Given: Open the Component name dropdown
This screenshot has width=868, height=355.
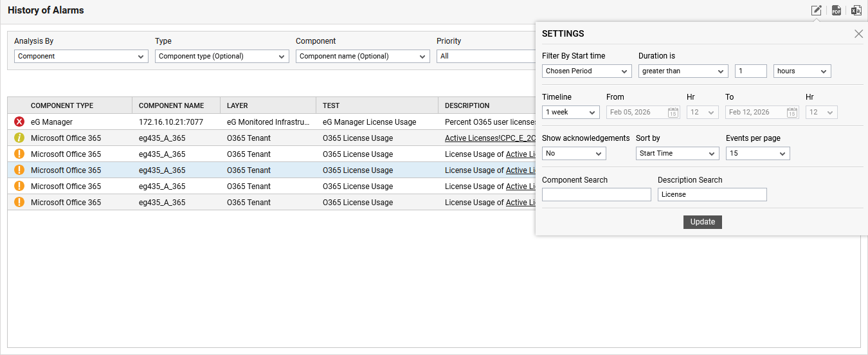Looking at the screenshot, I should 363,57.
